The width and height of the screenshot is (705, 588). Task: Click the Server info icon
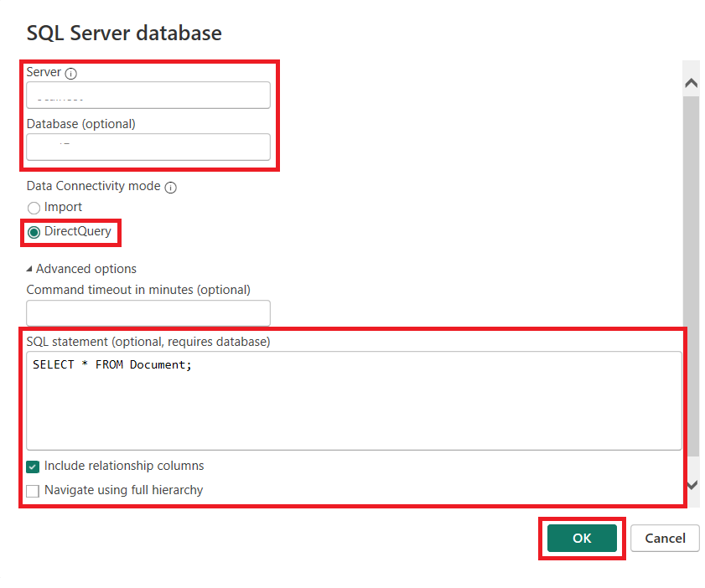(x=70, y=73)
